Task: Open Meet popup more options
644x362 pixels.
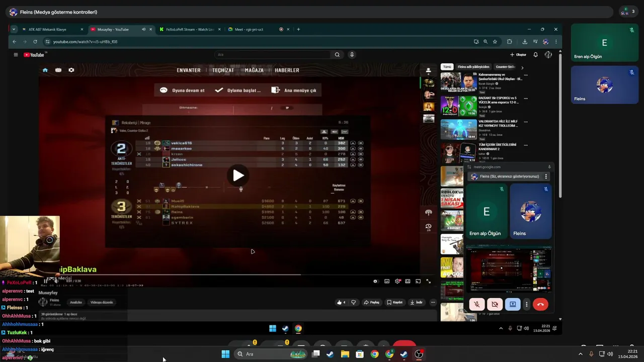Action: click(527, 304)
